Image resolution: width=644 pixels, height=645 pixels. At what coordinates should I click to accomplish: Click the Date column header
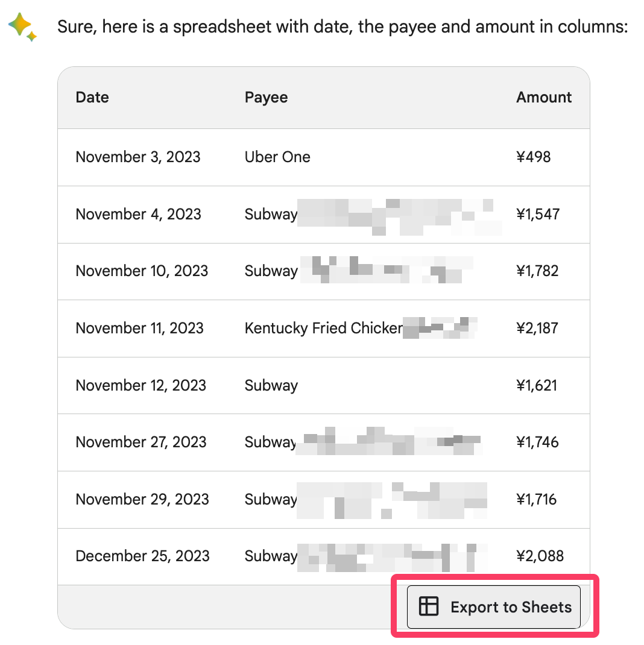coord(92,98)
